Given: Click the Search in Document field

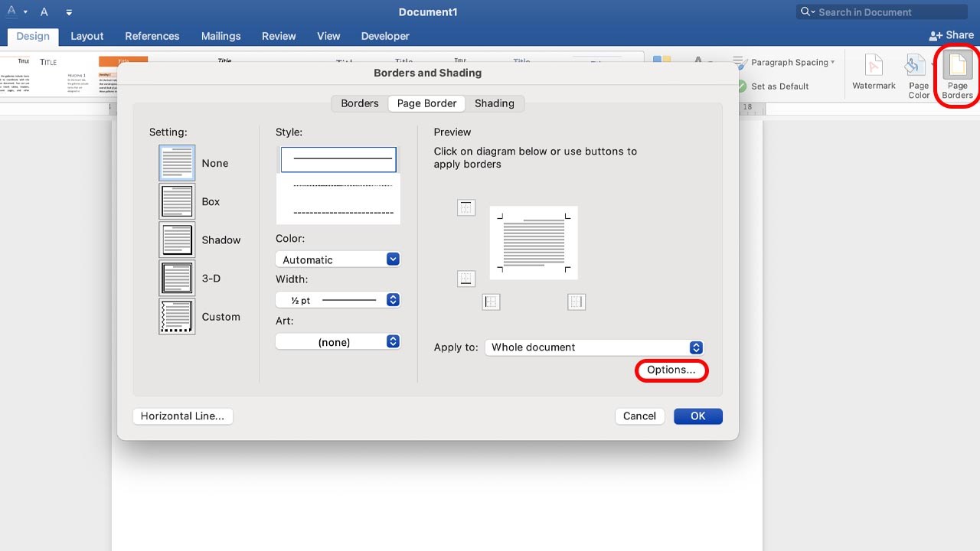Looking at the screenshot, I should (x=881, y=11).
